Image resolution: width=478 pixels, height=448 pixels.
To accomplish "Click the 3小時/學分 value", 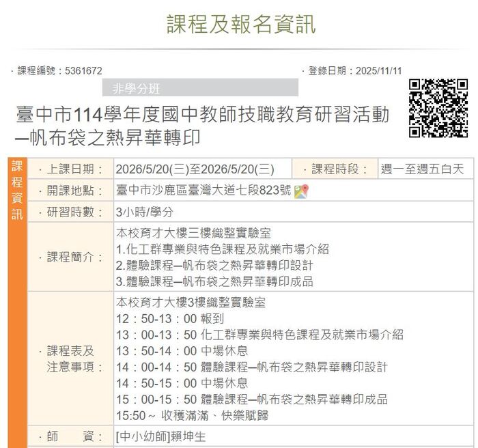I will pyautogui.click(x=145, y=212).
